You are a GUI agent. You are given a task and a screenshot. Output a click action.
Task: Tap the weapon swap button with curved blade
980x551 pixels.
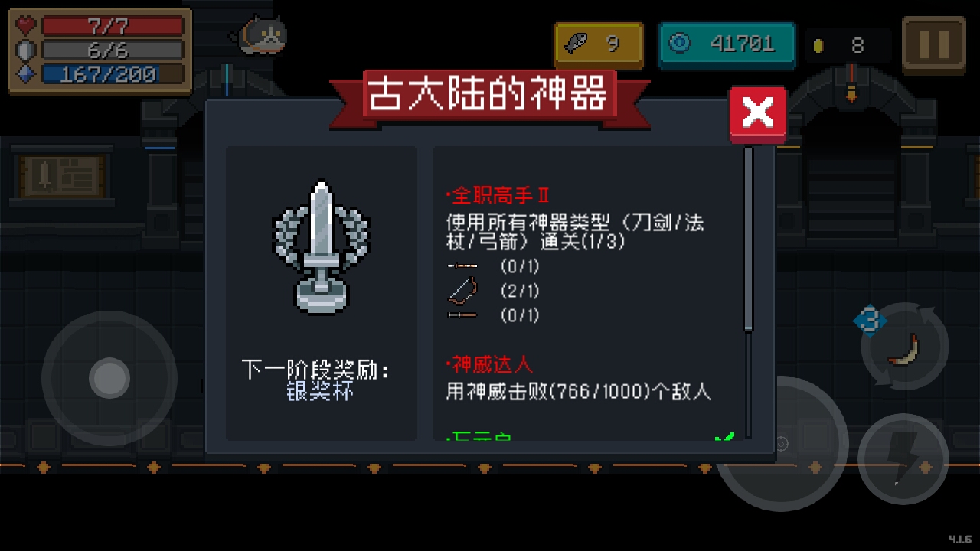(906, 347)
